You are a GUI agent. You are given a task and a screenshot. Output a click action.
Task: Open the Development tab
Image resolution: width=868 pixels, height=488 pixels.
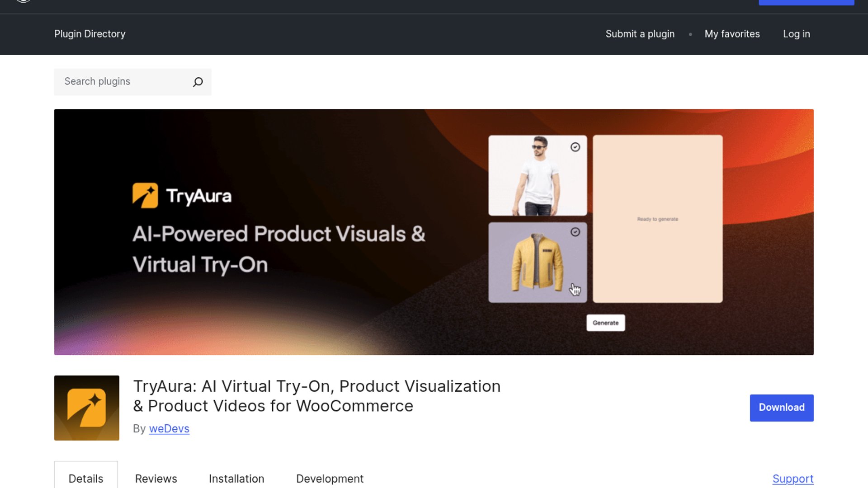tap(330, 479)
